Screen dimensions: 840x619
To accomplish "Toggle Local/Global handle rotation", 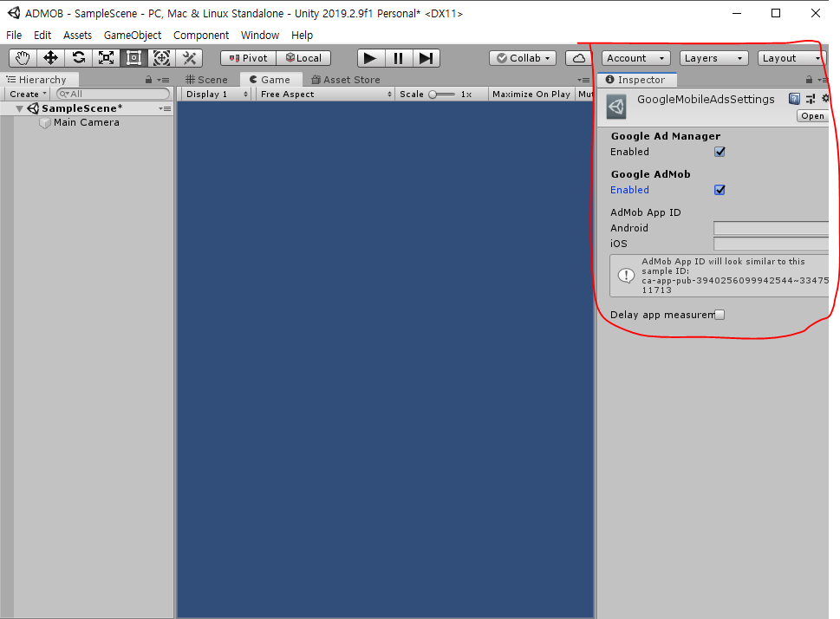I will tap(303, 58).
